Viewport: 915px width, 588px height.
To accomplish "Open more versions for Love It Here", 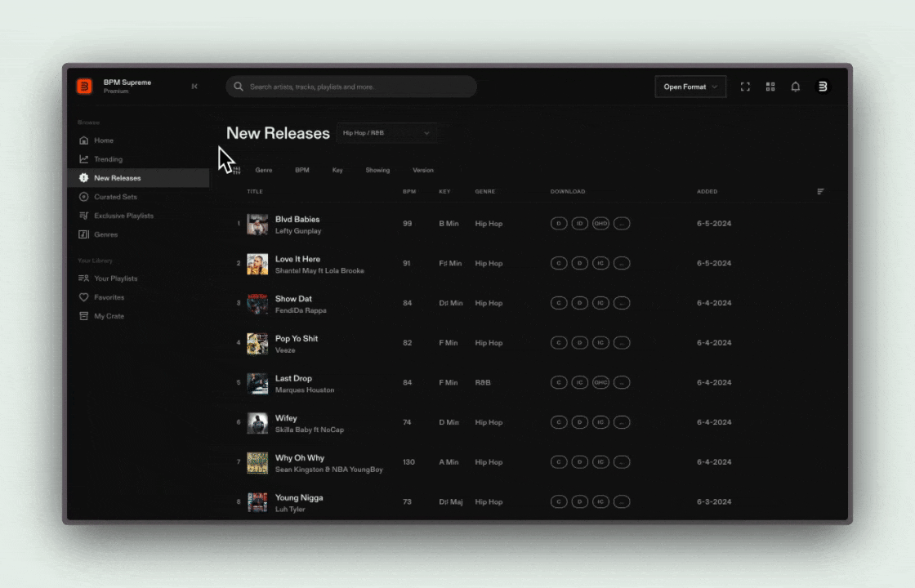I will 622,263.
